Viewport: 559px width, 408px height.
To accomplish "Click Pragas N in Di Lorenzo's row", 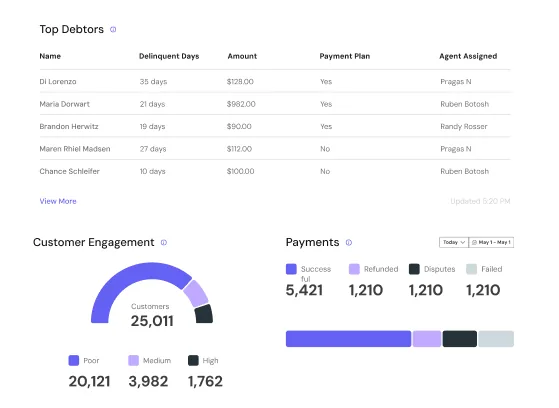I will point(456,82).
